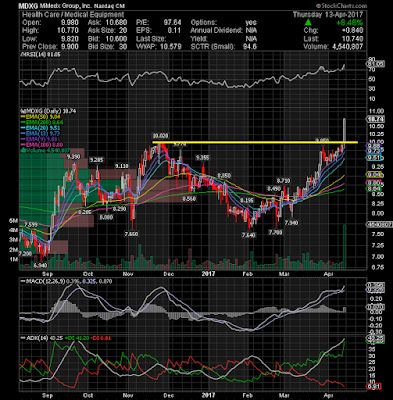Select the MDXG ticker symbol in header
Screen dimensions: 393x400
click(x=28, y=6)
